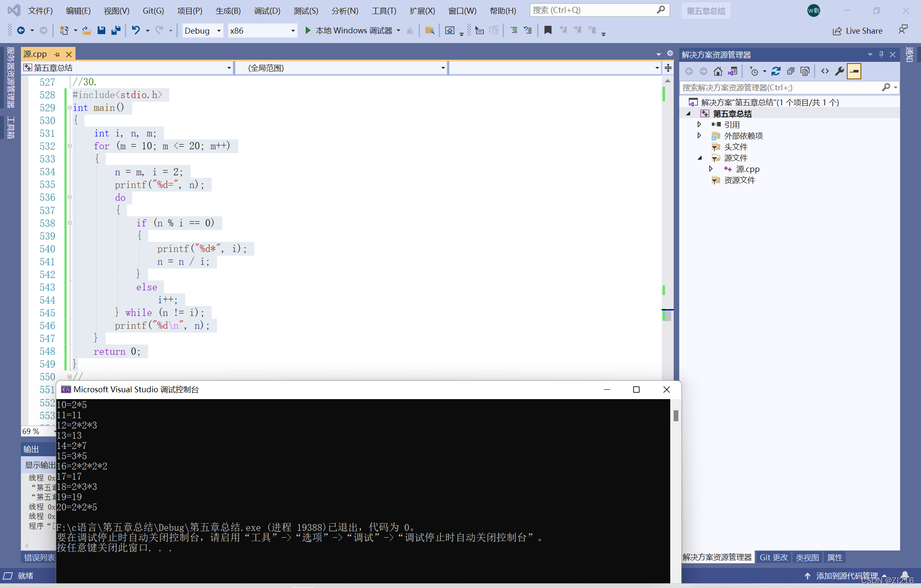Toggle pin on the 源.cpp tab

point(57,54)
